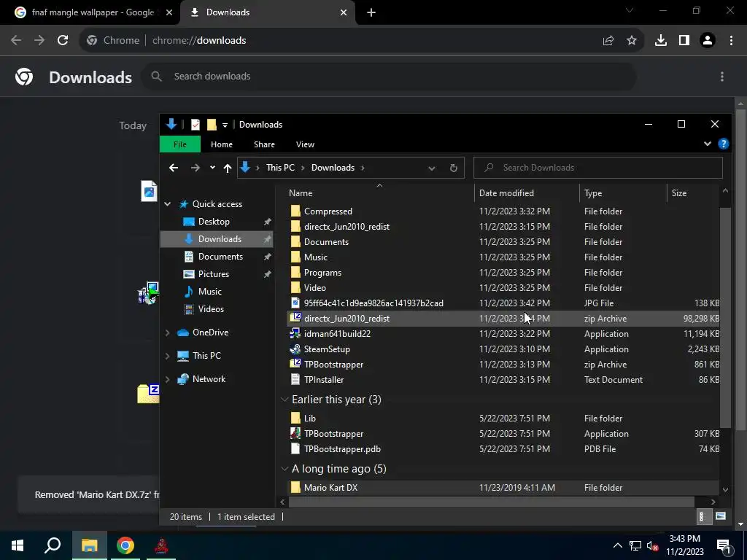
Task: Click Search Downloads field in Explorer
Action: [598, 168]
